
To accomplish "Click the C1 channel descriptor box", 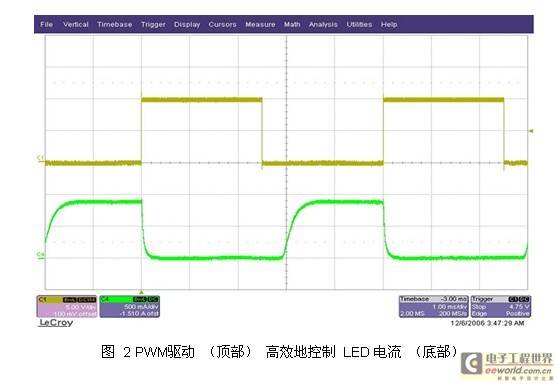I will pyautogui.click(x=66, y=306).
